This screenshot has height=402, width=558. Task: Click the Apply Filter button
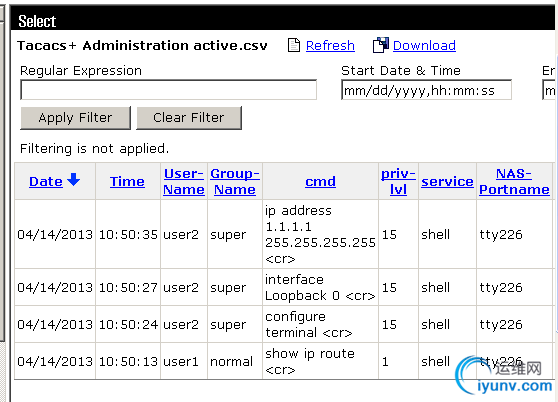click(x=75, y=118)
